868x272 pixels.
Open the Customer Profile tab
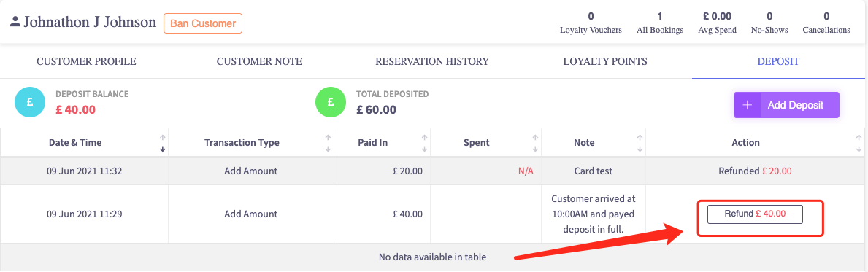(86, 61)
